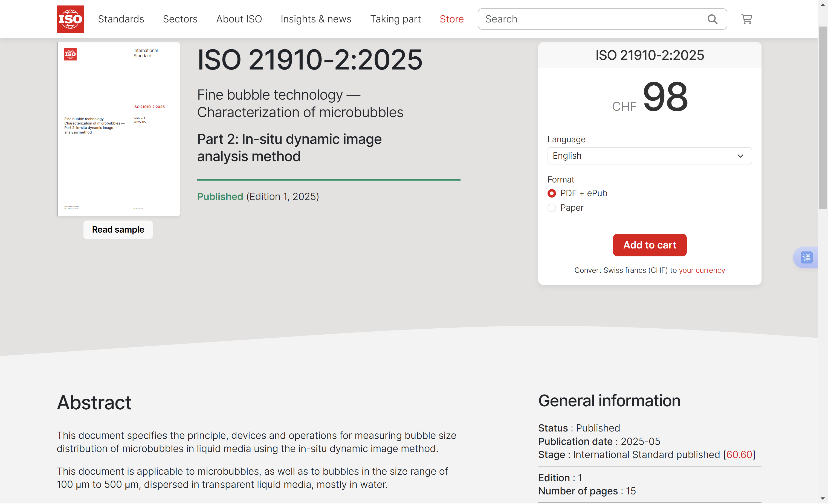Image resolution: width=828 pixels, height=504 pixels.
Task: Click the 'Published' green status label
Action: point(220,196)
